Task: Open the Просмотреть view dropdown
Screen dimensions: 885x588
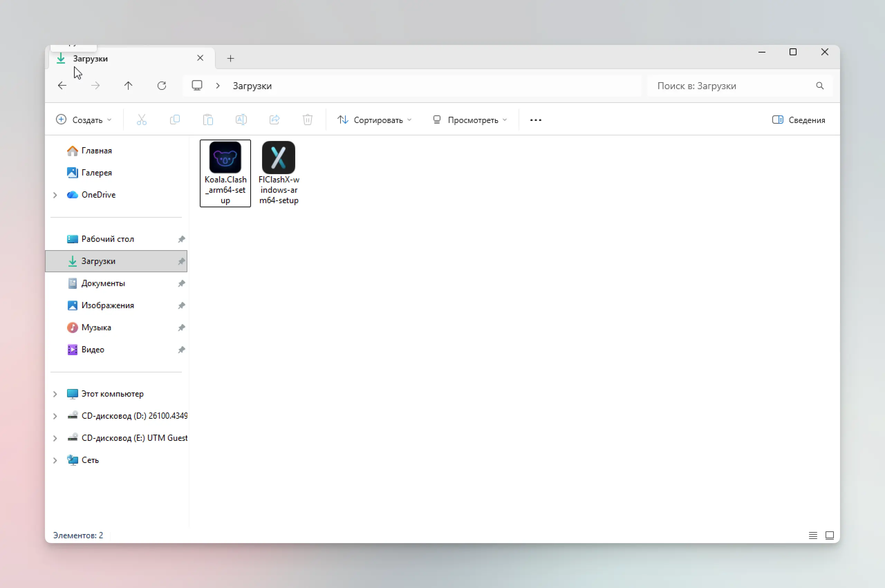Action: pyautogui.click(x=470, y=120)
